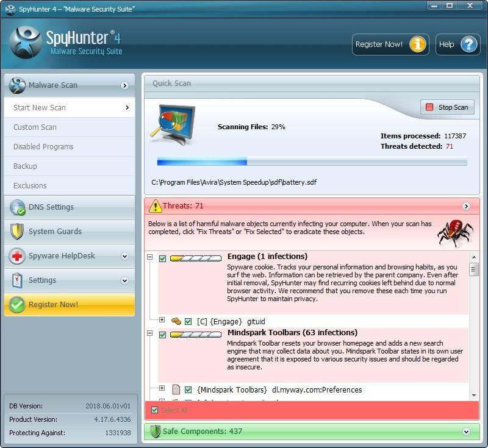Click the yellow Register Now! sidebar button
This screenshot has width=488, height=448.
pos(70,305)
